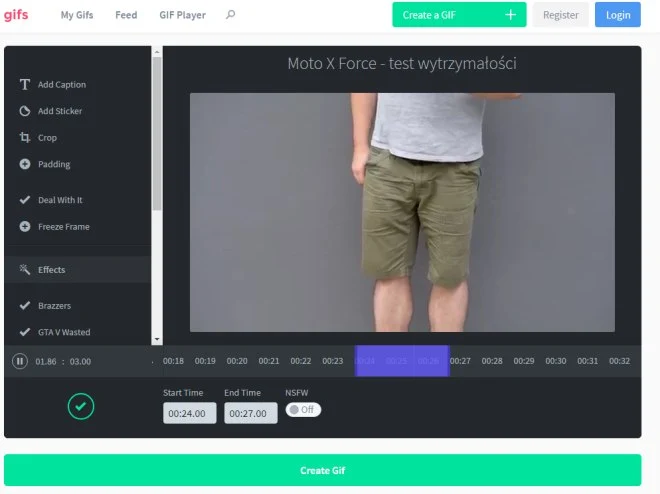Screen dimensions: 660x494
Task: Toggle the NSFW switch
Action: pos(303,409)
